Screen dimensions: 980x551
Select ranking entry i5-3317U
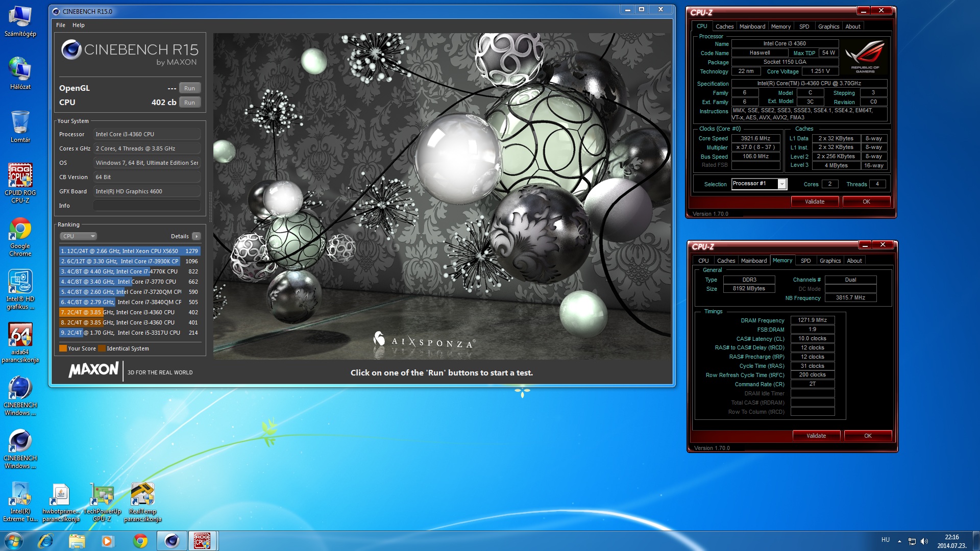tap(130, 333)
